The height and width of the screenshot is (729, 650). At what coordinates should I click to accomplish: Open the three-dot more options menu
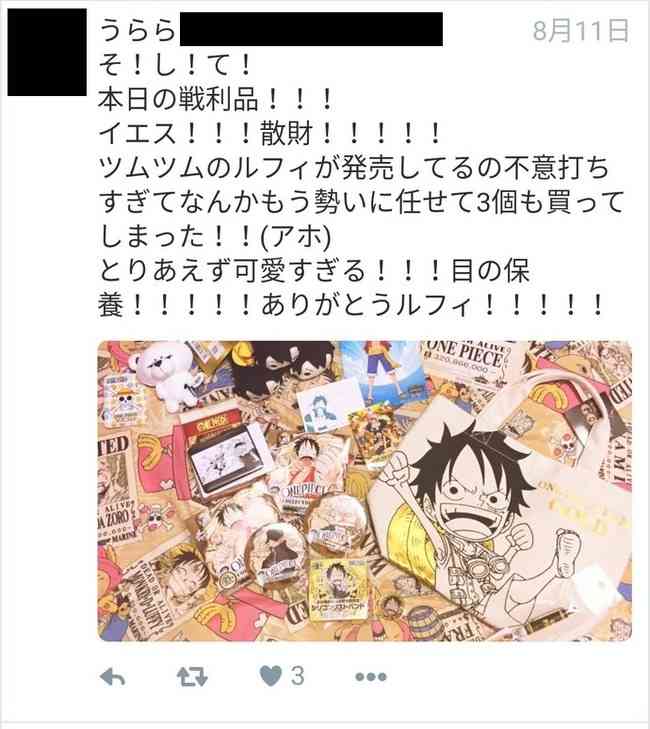point(371,677)
